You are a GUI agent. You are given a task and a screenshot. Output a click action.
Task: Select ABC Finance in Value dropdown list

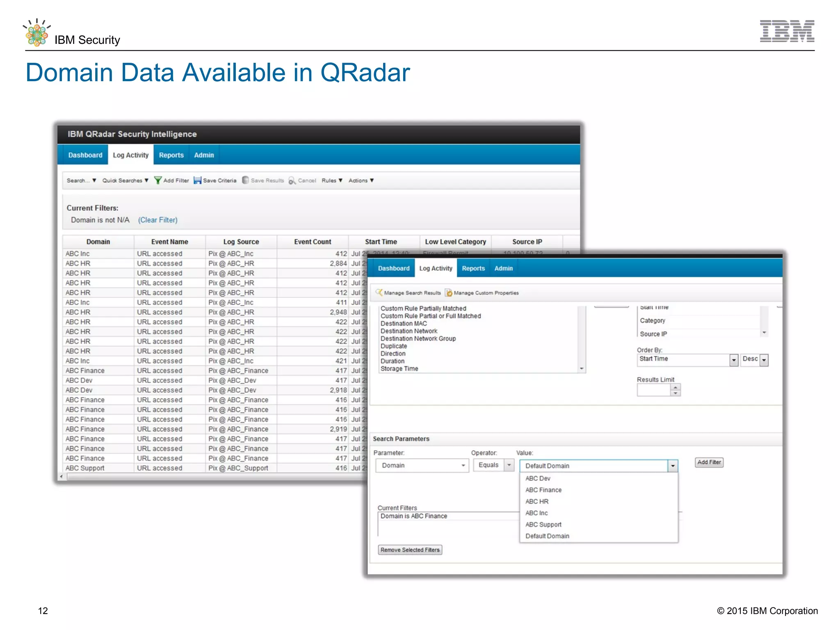[x=599, y=490]
